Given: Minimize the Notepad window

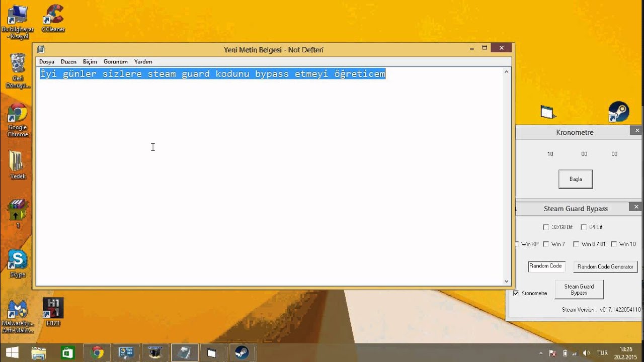Looking at the screenshot, I should (x=472, y=49).
